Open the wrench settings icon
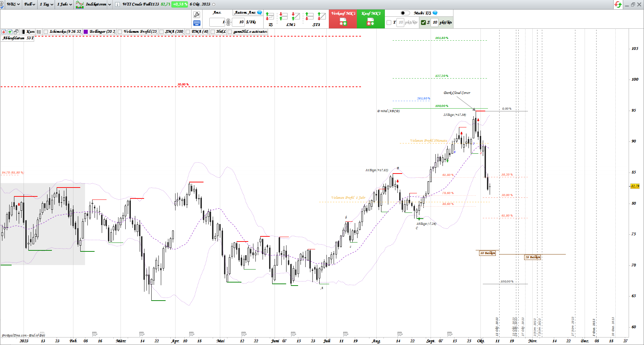This screenshot has width=644, height=345. tap(197, 15)
